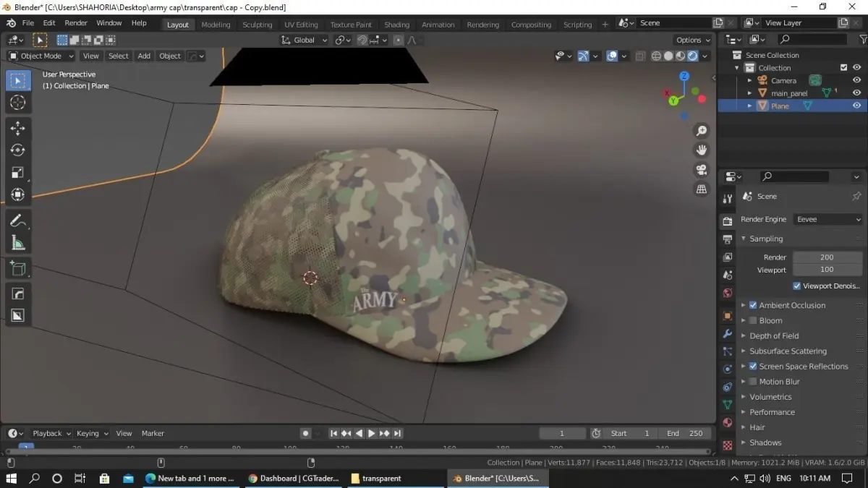Select the Select Box tool in the toolbar
868x488 pixels.
(x=18, y=80)
